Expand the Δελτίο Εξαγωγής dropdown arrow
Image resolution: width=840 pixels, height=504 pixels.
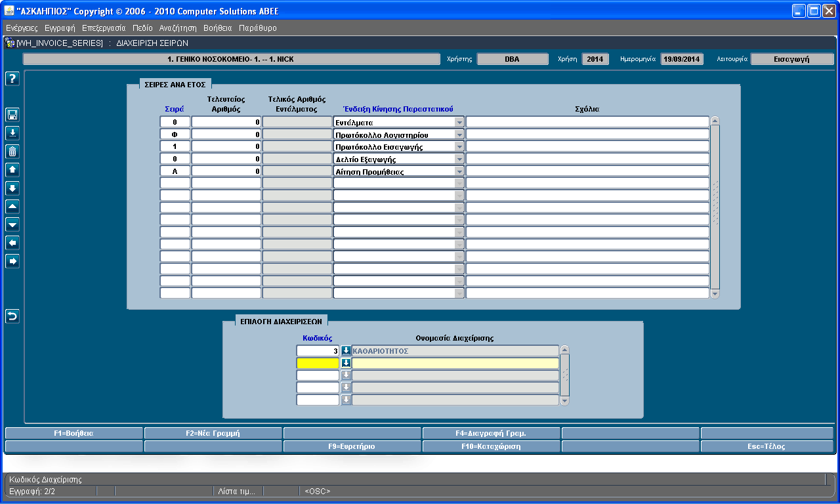pos(459,159)
